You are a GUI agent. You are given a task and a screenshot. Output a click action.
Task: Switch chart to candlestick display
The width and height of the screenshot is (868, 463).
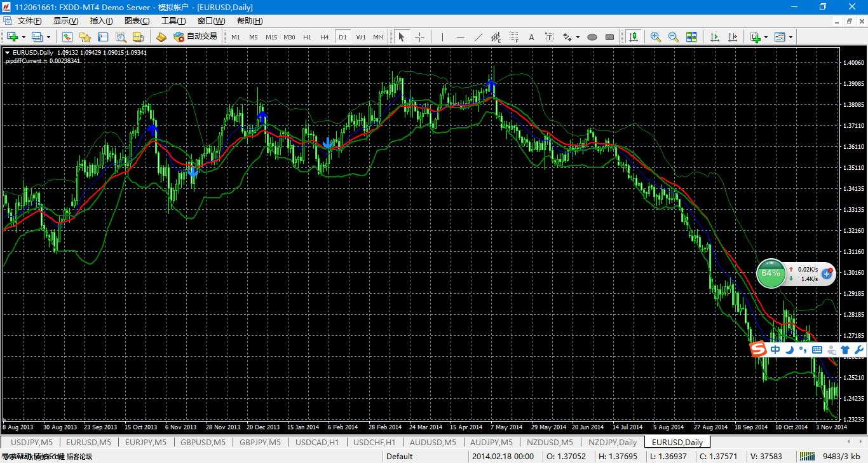click(633, 37)
